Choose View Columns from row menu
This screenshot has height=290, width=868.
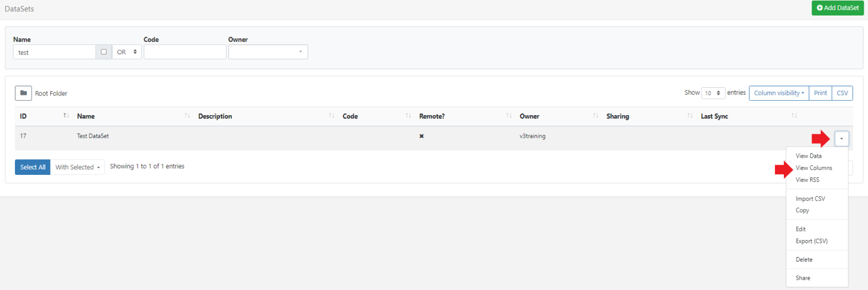(x=814, y=168)
